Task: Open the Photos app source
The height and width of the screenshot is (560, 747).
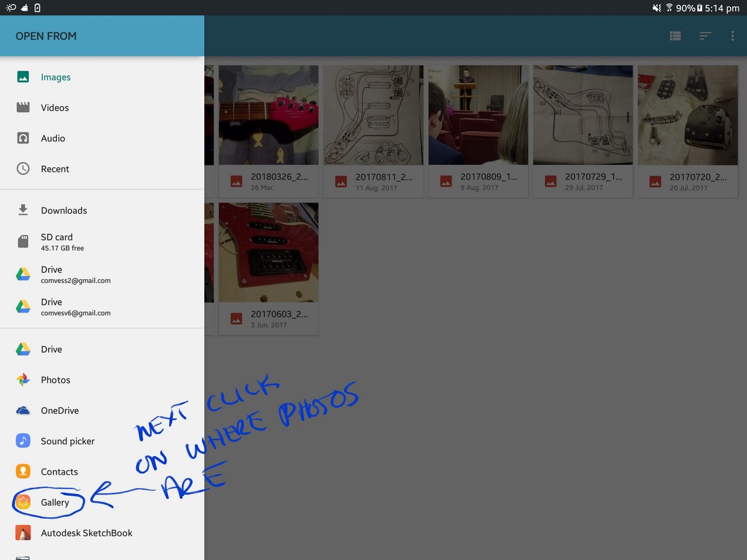Action: [55, 380]
